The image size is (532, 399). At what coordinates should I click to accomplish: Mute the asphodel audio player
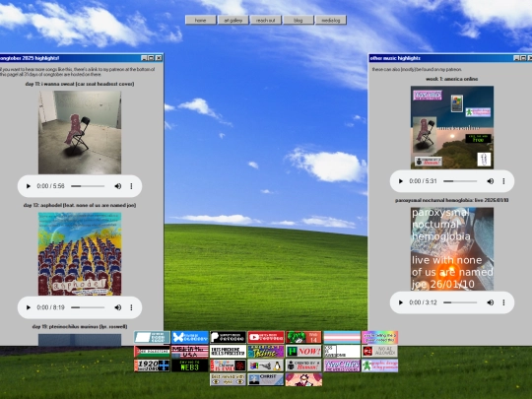tap(118, 307)
